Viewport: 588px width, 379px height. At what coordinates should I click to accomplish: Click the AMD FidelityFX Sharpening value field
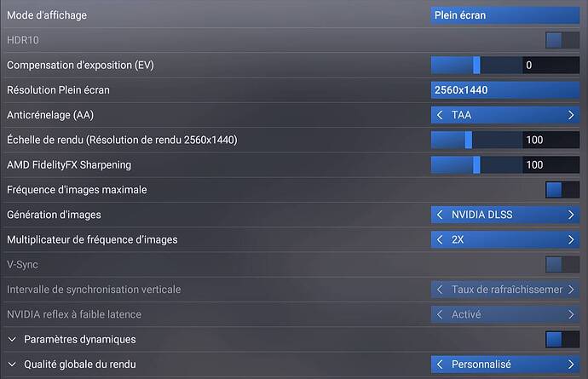pyautogui.click(x=550, y=165)
